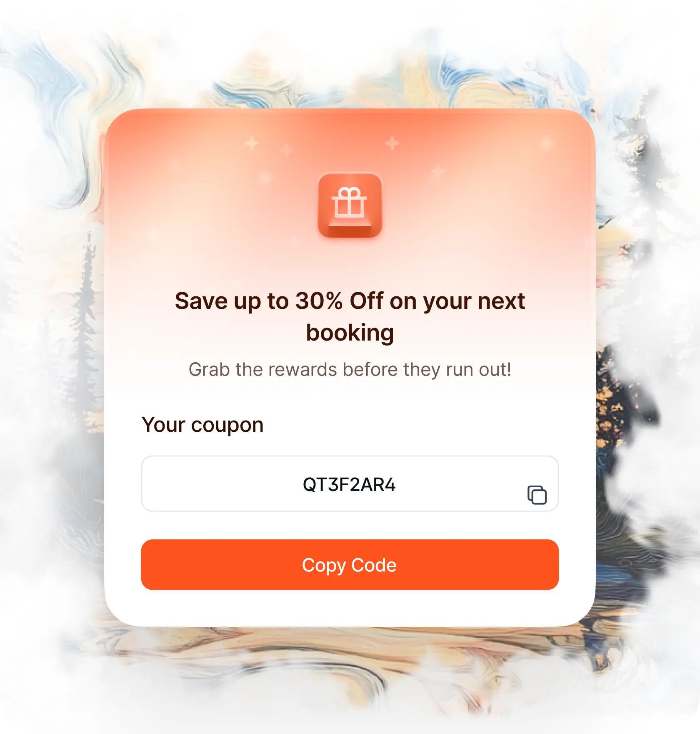The image size is (700, 734).
Task: Copy the coupon using the overlapping-squares icon
Action: click(x=537, y=495)
